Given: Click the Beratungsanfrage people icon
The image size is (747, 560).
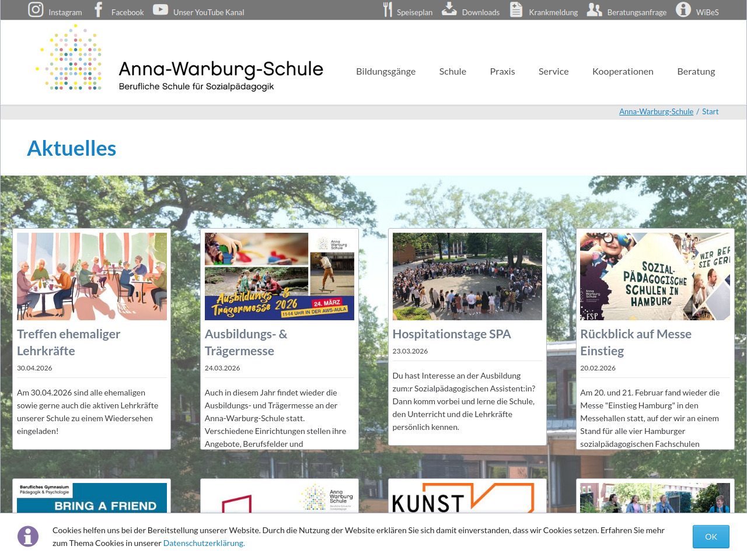Looking at the screenshot, I should pos(594,10).
